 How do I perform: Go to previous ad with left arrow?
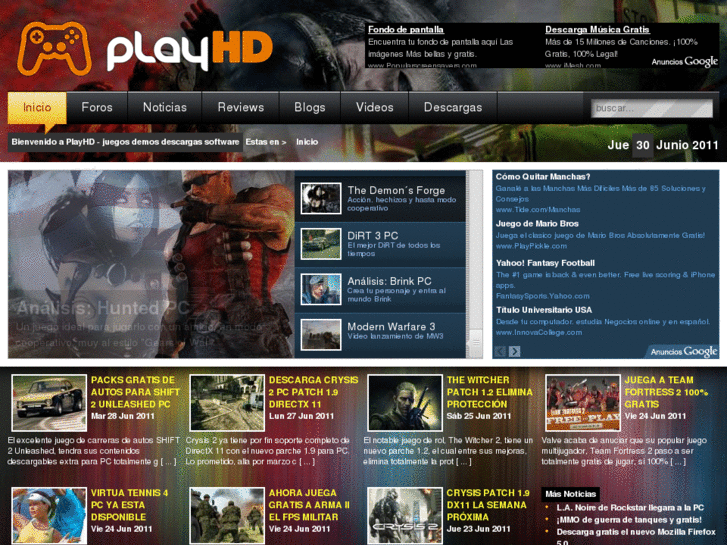(x=500, y=352)
